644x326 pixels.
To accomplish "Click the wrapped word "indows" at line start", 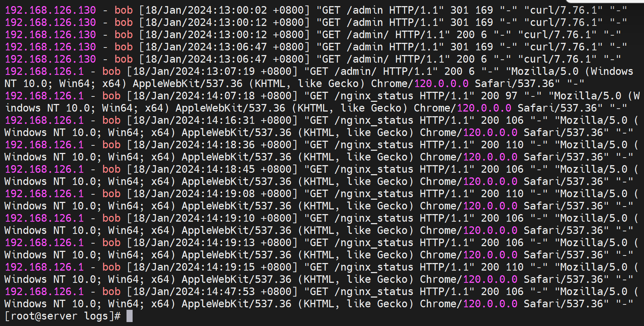I will tap(23, 108).
